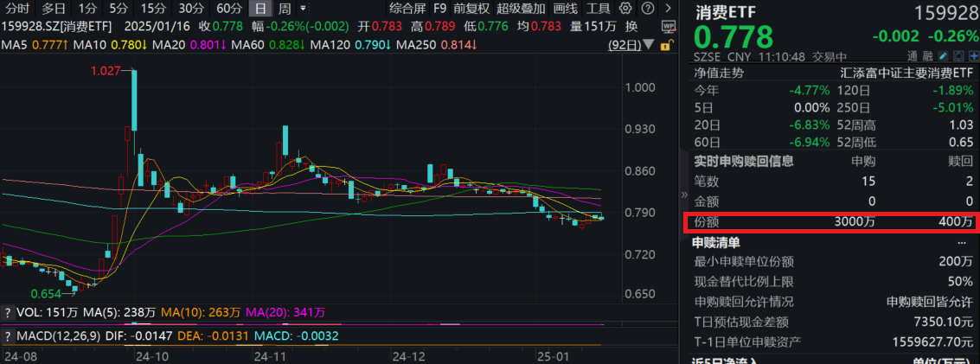Click the 综合屏 button

(x=407, y=9)
